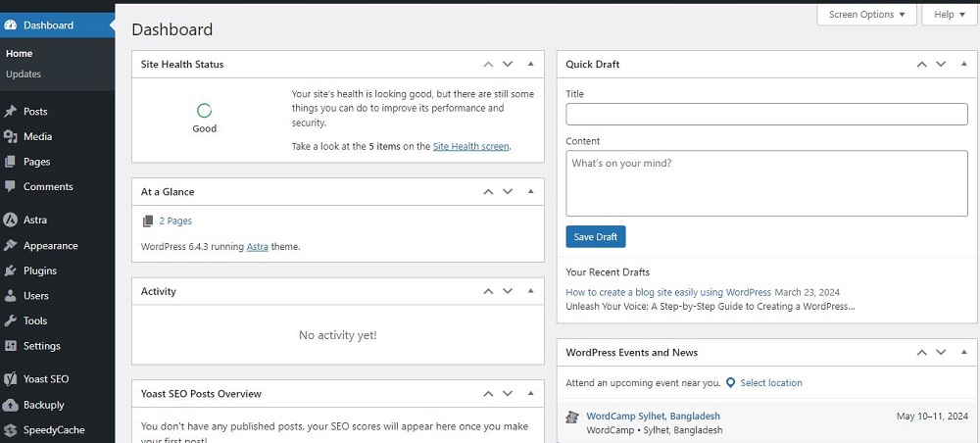Open the Site Health screen link
980x443 pixels.
(x=470, y=147)
